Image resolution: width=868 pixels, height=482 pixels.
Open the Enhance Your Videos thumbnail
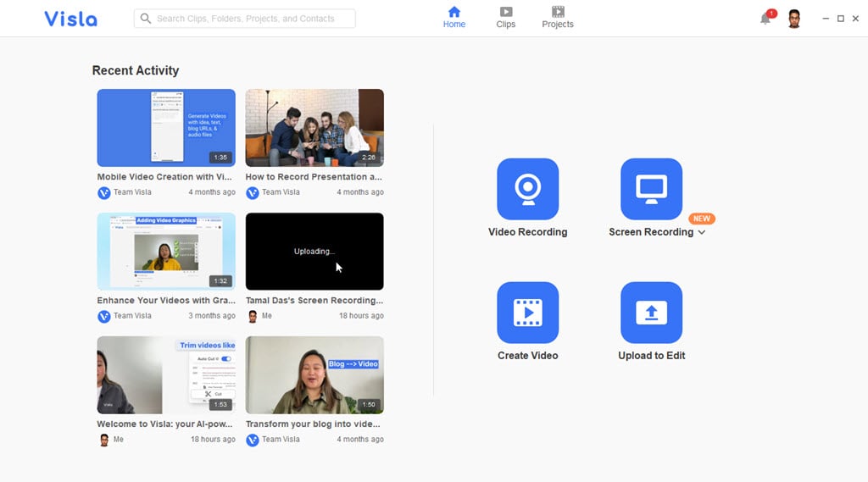(166, 252)
